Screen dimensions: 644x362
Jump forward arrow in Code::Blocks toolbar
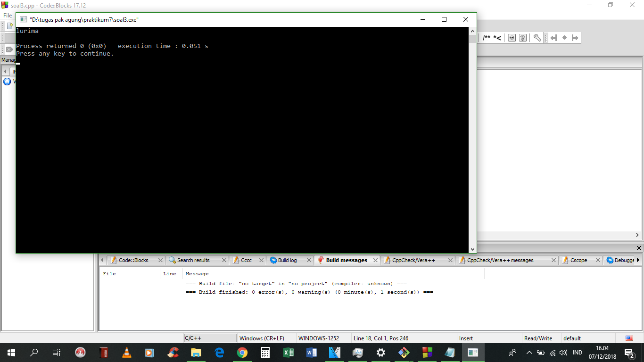(575, 38)
